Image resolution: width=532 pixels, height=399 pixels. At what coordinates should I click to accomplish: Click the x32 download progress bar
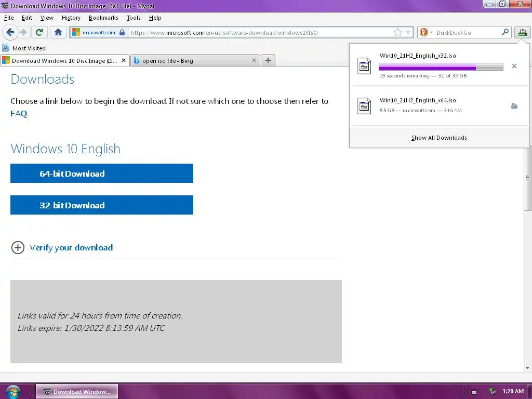click(441, 66)
